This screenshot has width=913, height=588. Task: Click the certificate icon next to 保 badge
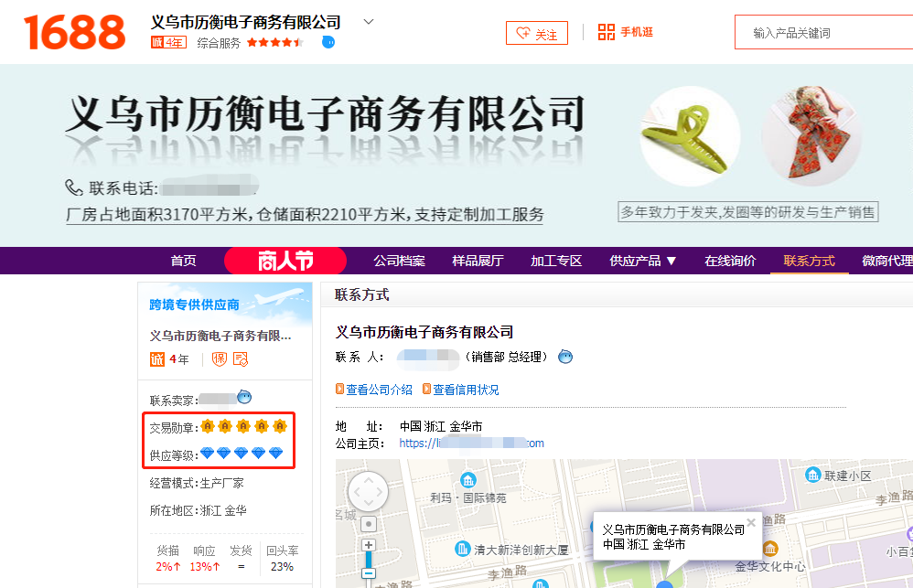[241, 359]
